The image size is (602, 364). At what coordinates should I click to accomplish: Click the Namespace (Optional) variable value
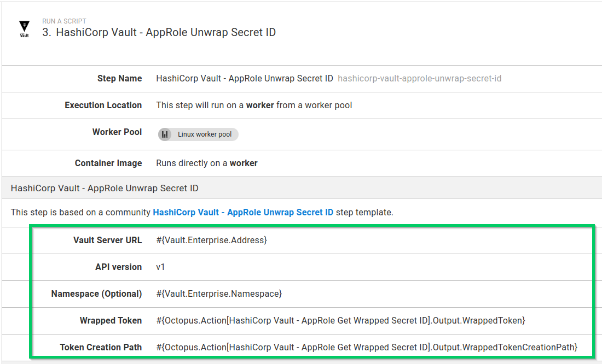coord(218,293)
